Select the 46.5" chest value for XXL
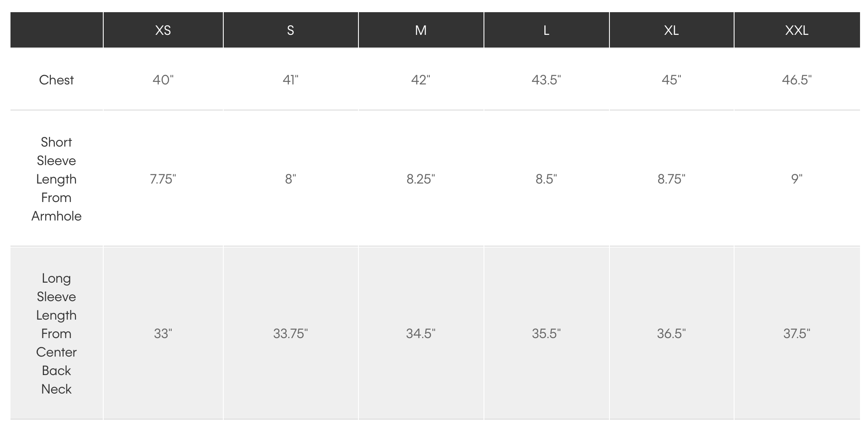The image size is (868, 441). [797, 80]
